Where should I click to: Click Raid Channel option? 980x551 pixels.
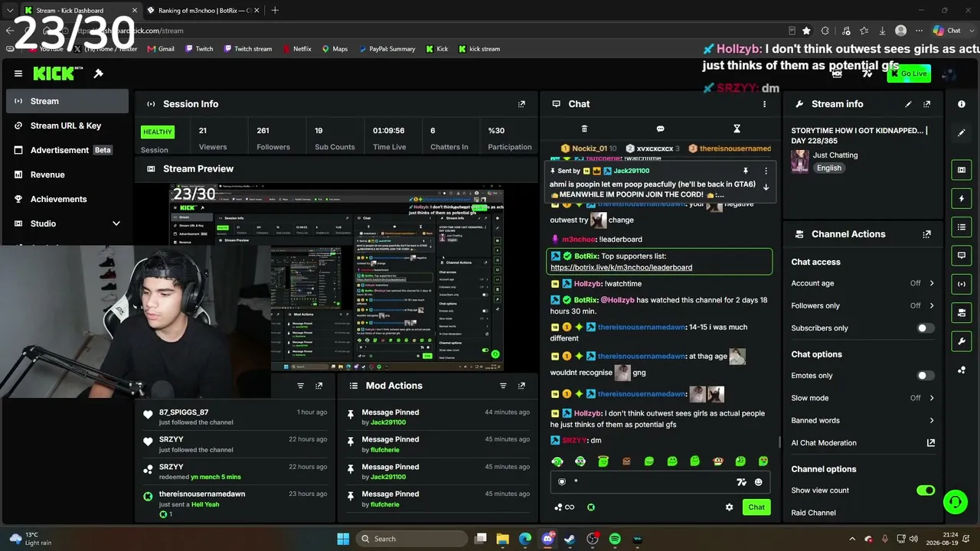(813, 513)
